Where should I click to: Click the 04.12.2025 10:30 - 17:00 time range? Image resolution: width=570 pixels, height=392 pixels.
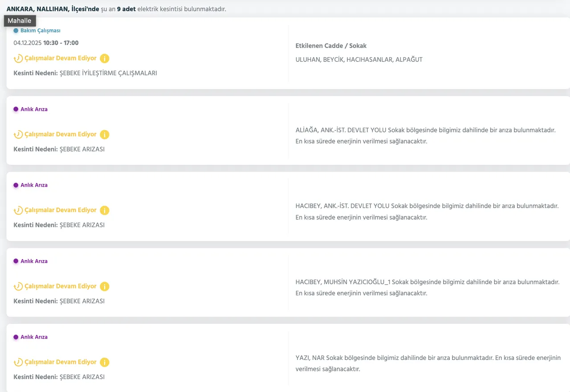tap(46, 43)
